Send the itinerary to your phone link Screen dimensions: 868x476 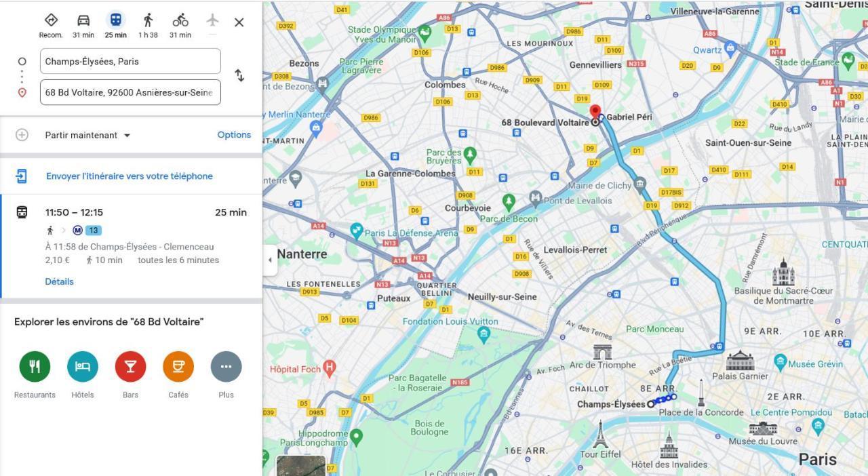pyautogui.click(x=130, y=176)
